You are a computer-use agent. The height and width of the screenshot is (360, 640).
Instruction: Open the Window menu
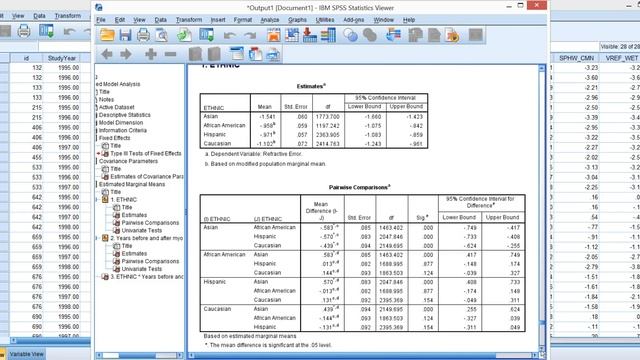click(x=384, y=20)
